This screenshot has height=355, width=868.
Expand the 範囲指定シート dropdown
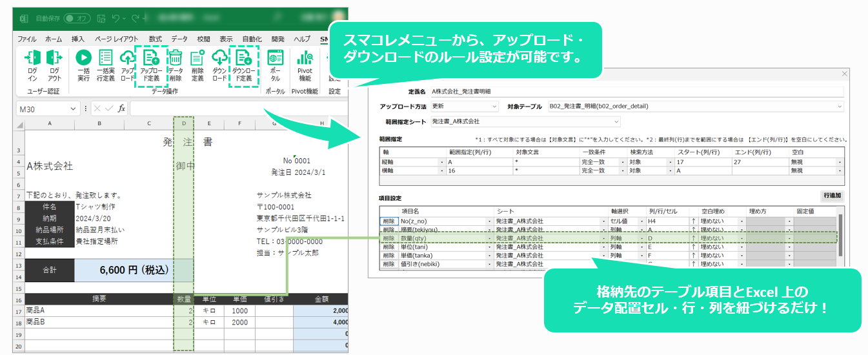[x=525, y=121]
